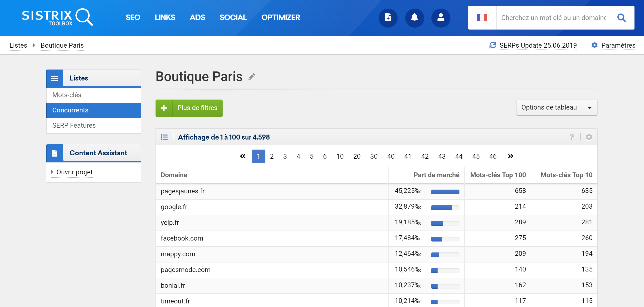Go to page 42 of results

pos(425,156)
